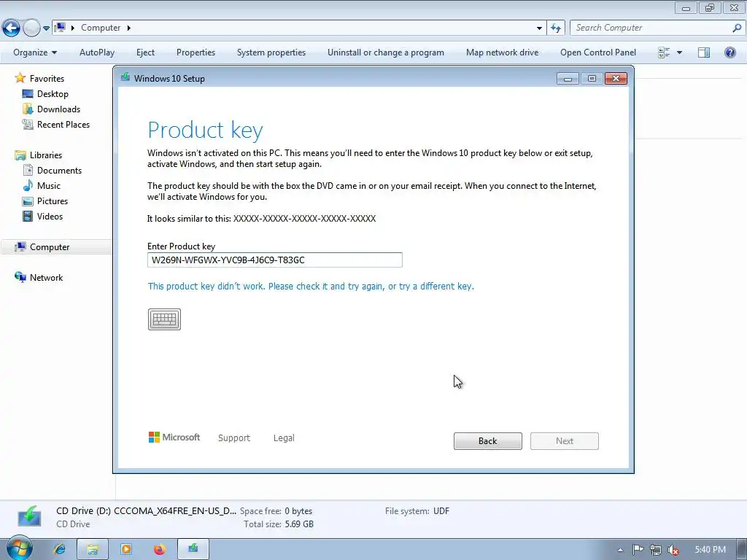The image size is (747, 560).
Task: Close the Windows 10 Setup window
Action: 616,79
